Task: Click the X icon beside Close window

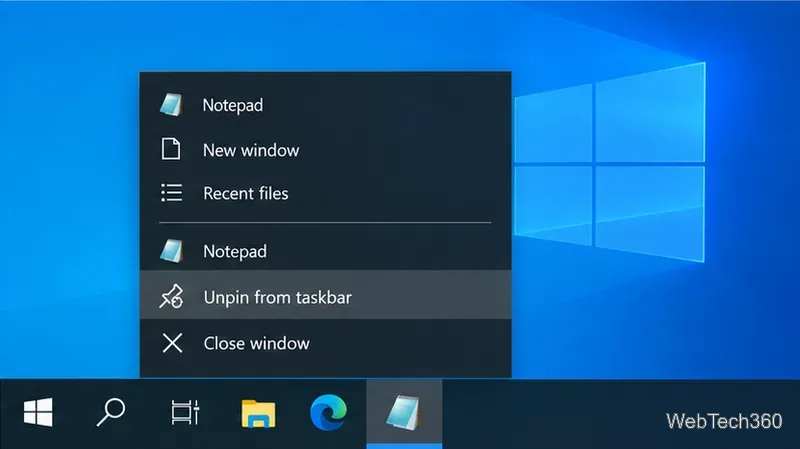Action: tap(172, 343)
